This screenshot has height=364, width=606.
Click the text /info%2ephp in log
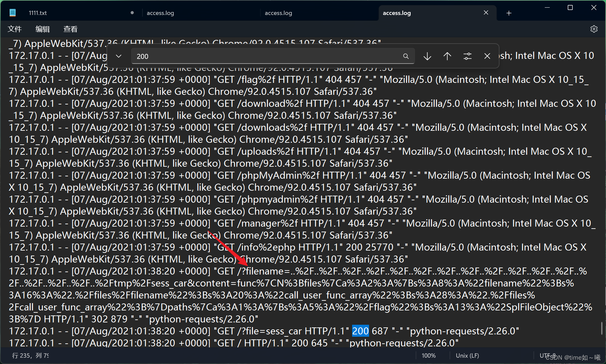[267, 247]
